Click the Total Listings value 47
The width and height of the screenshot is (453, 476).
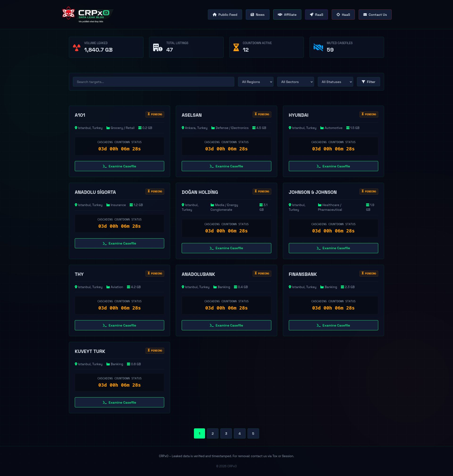(169, 50)
